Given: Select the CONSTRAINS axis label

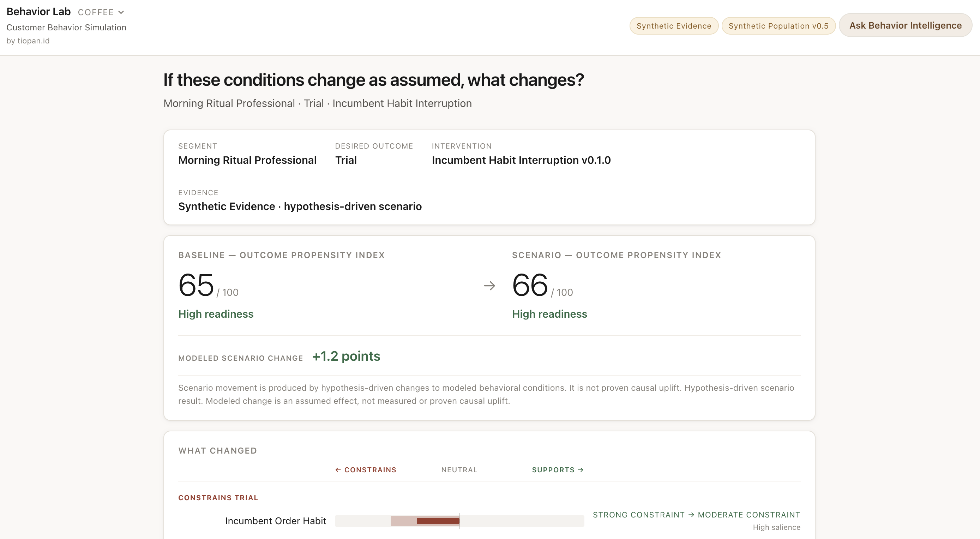Looking at the screenshot, I should coord(370,470).
